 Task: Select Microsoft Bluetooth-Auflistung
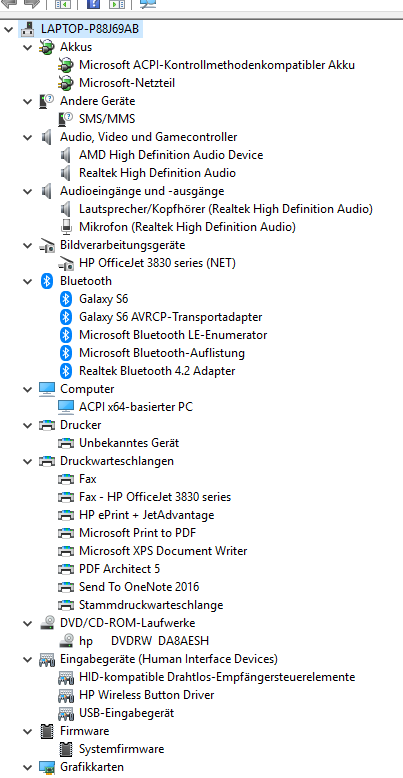point(162,353)
